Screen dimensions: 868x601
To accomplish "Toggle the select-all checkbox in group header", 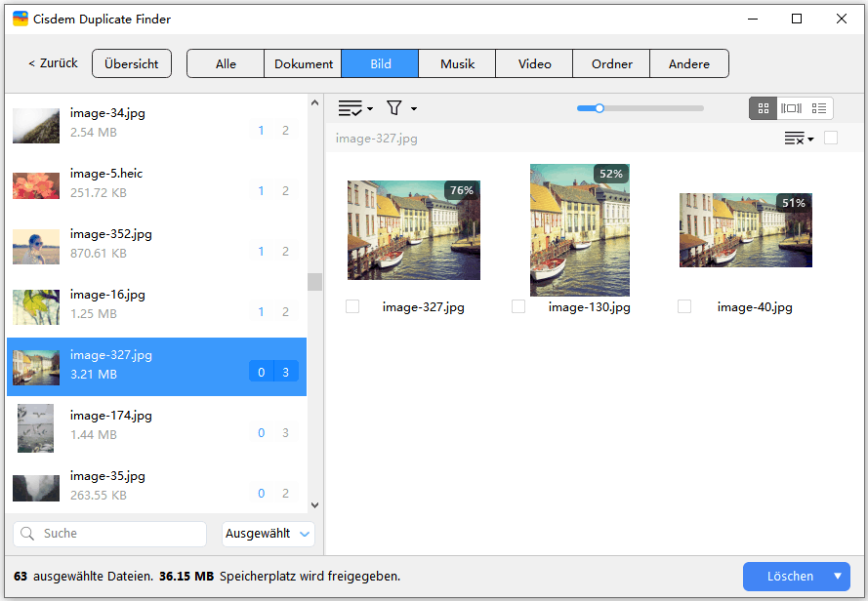I will click(831, 139).
